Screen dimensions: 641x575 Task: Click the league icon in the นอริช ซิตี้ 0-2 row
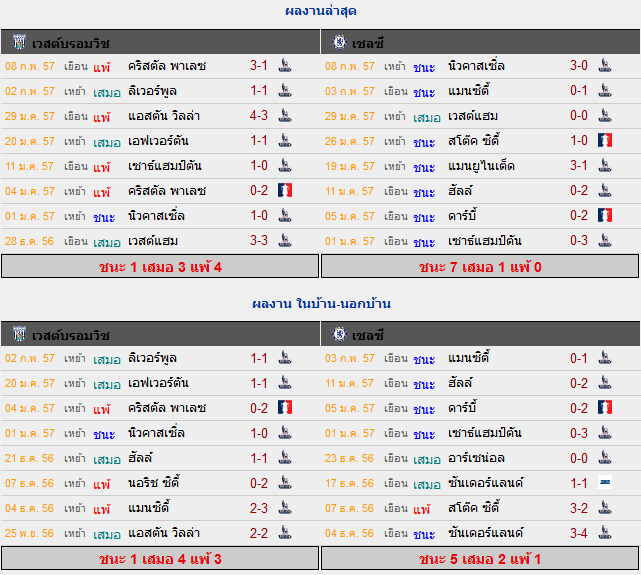point(285,483)
